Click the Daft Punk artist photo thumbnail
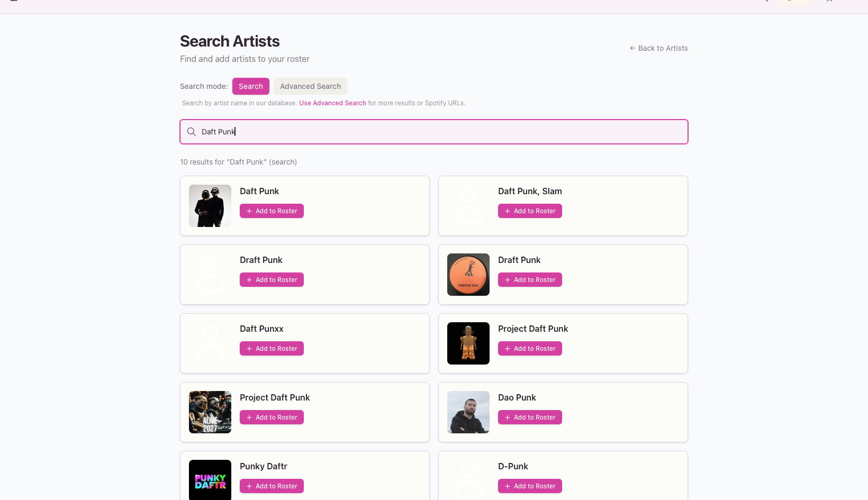 coord(210,206)
